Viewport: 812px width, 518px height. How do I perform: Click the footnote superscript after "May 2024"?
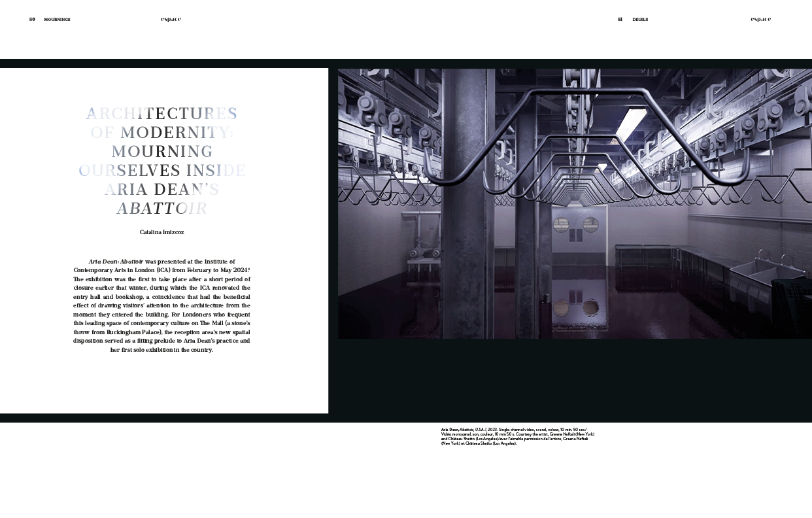point(249,268)
